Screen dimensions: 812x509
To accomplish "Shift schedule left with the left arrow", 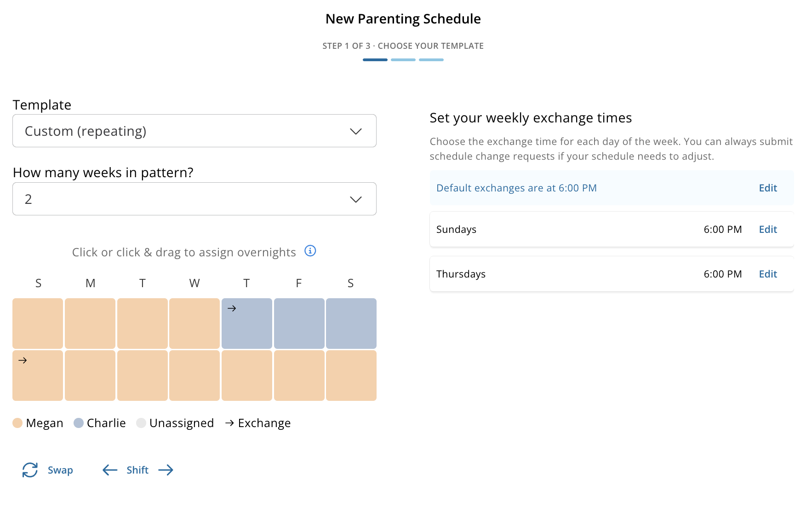I will pos(110,470).
